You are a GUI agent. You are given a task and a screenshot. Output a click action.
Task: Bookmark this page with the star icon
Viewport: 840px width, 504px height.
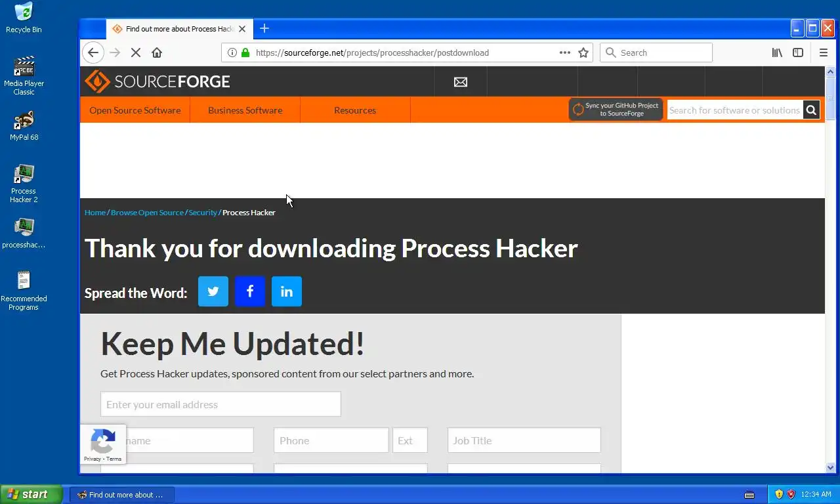(583, 52)
